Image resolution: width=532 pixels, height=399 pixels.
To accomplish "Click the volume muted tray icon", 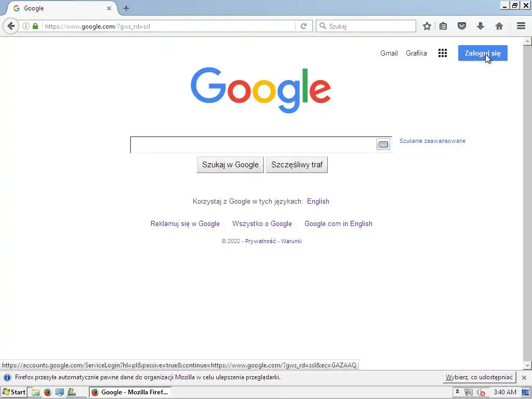I will (481, 392).
